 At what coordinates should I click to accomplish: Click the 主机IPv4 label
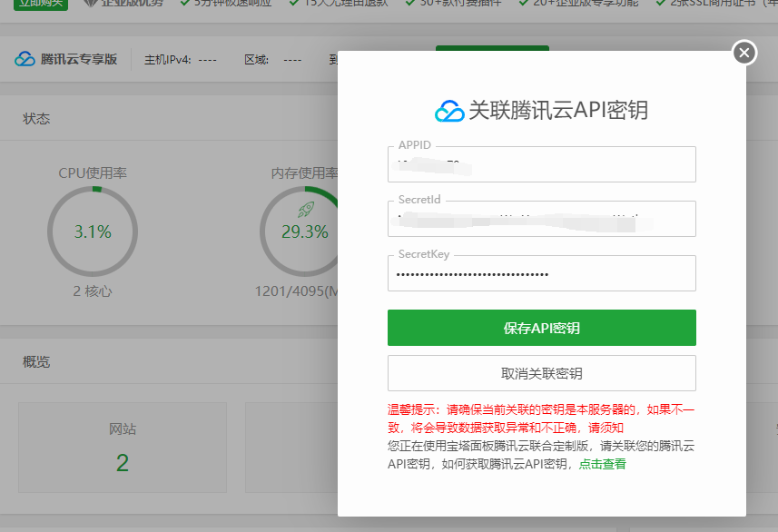click(x=167, y=60)
